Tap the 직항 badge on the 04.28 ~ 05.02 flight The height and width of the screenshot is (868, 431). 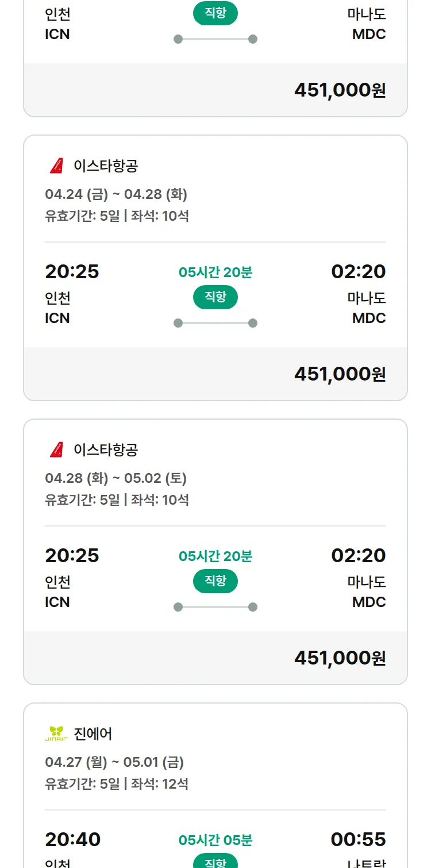(x=215, y=581)
